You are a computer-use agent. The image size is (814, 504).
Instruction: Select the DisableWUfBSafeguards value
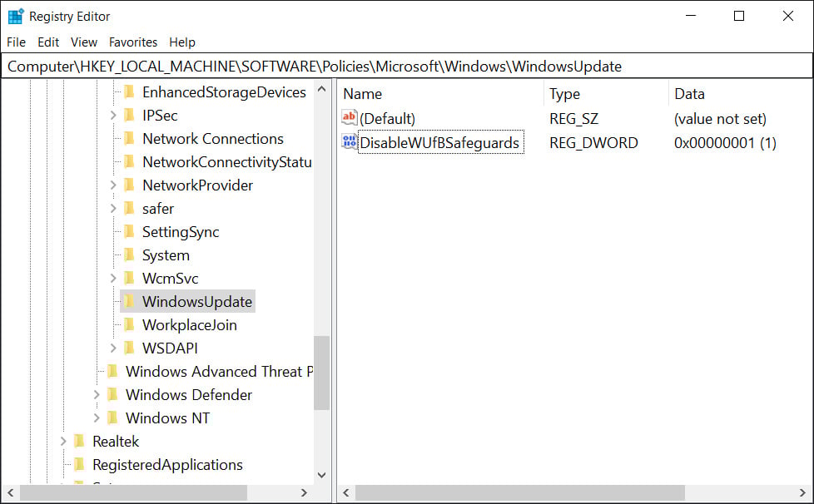coord(439,142)
